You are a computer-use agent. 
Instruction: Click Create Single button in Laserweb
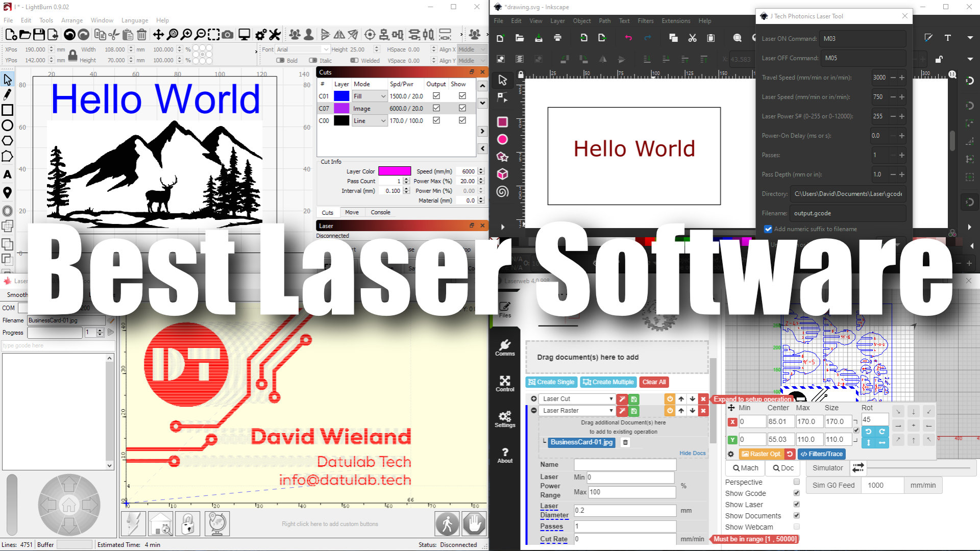pos(551,382)
